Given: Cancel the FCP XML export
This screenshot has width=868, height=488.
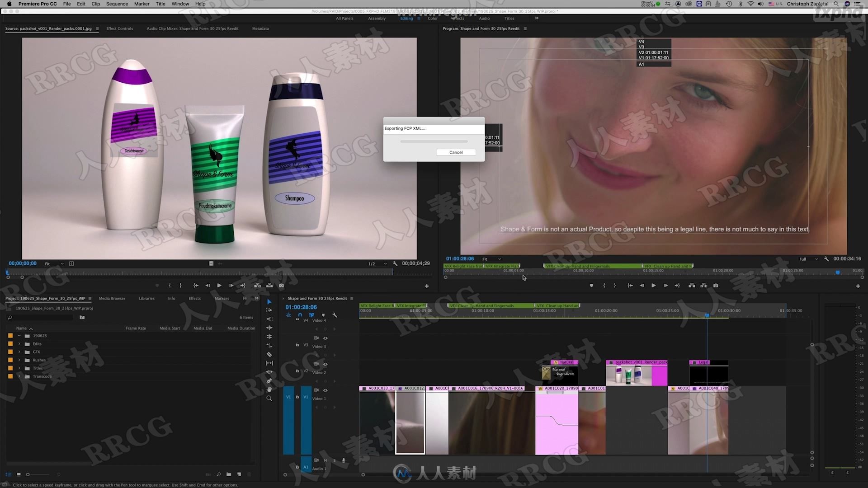Looking at the screenshot, I should 456,152.
